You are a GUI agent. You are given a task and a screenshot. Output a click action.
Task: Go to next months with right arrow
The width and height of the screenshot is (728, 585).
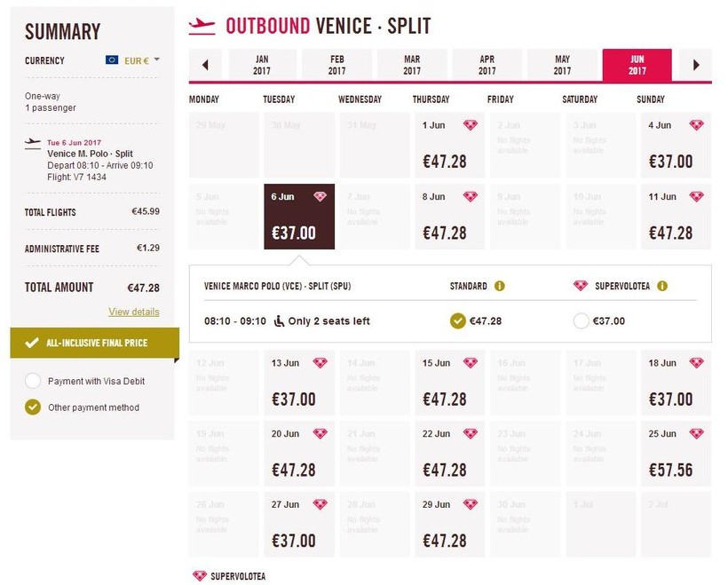coord(696,65)
